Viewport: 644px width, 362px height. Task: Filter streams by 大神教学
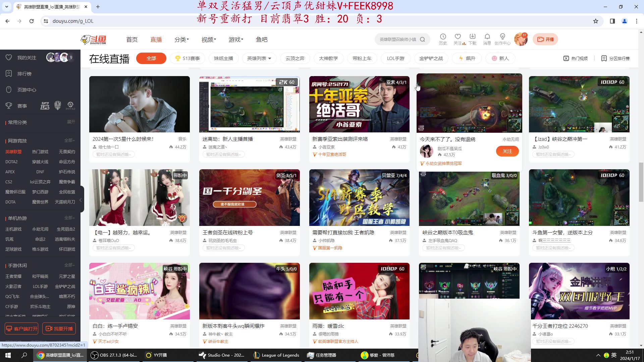328,58
